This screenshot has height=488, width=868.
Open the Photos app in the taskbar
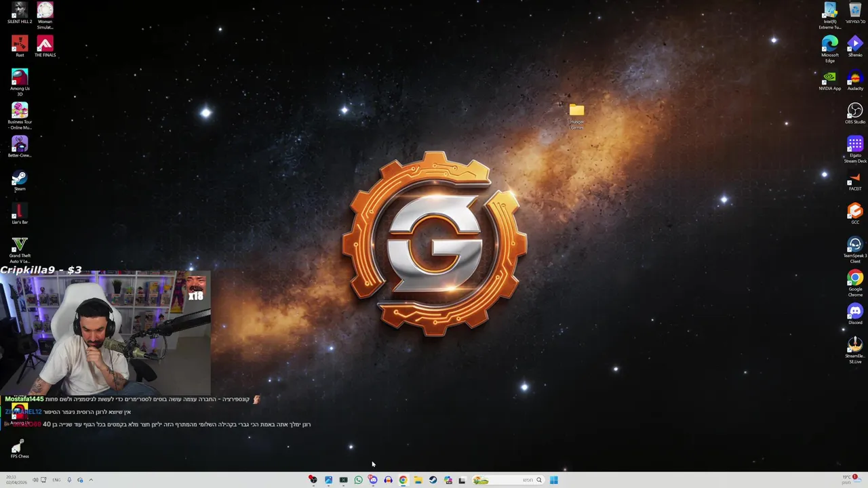(x=328, y=480)
